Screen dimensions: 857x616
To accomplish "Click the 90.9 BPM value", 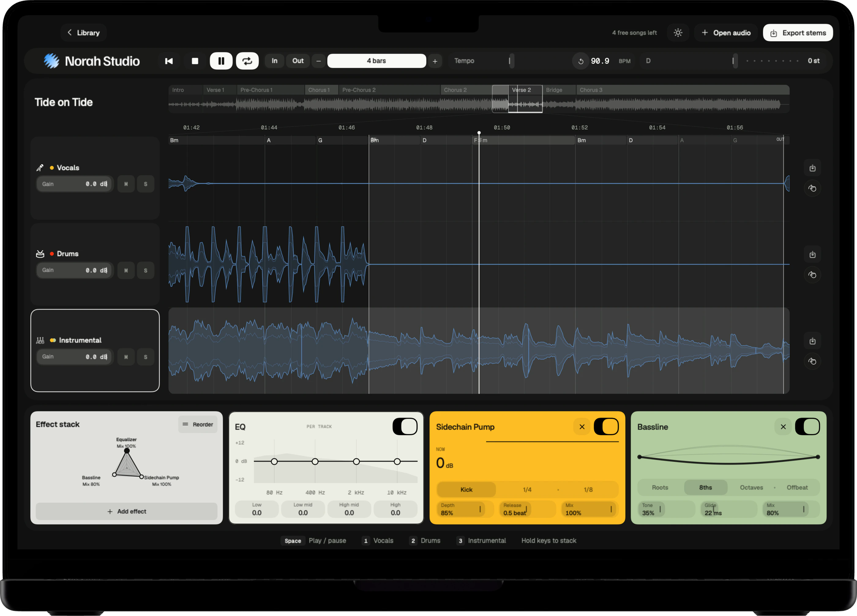I will click(x=600, y=61).
